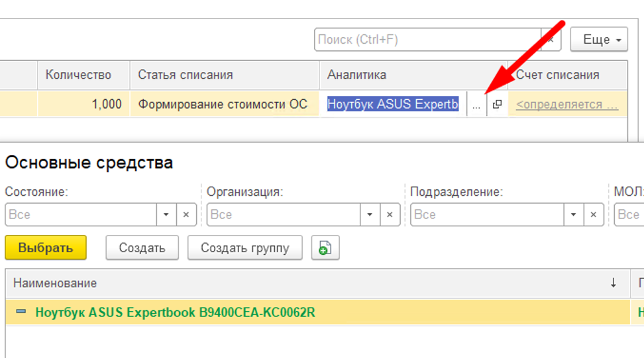
Task: Clear the Организация filter
Action: 390,214
